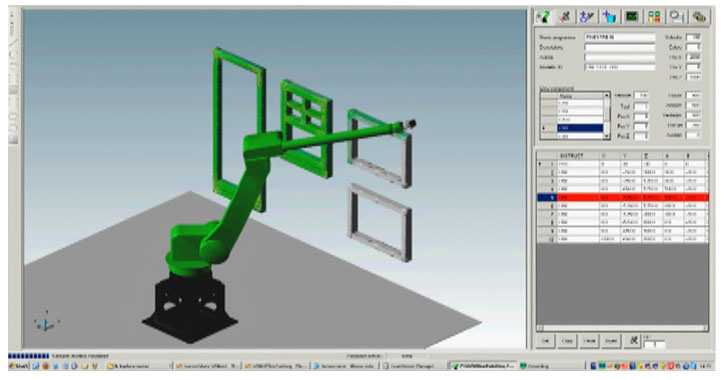Viewport: 726px width, 380px height.
Task: Click the Copy button below the instruction table
Action: point(567,341)
